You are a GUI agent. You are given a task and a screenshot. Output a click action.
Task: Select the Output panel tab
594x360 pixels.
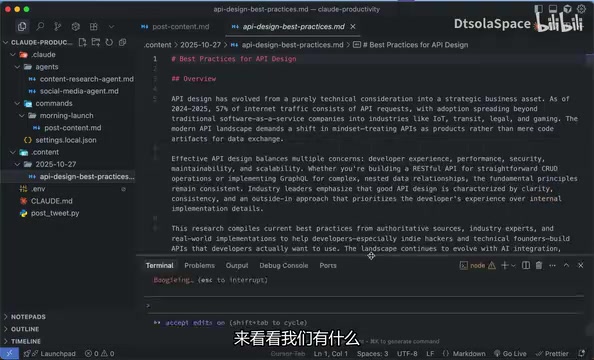(x=237, y=265)
